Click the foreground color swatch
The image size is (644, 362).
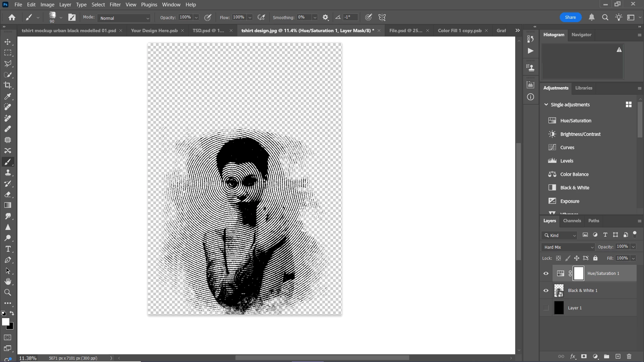pyautogui.click(x=5, y=321)
